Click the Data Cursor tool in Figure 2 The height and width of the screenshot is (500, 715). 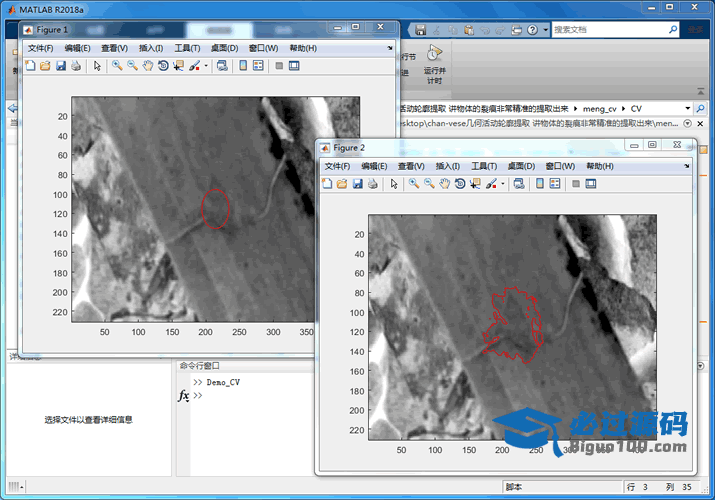pos(475,184)
